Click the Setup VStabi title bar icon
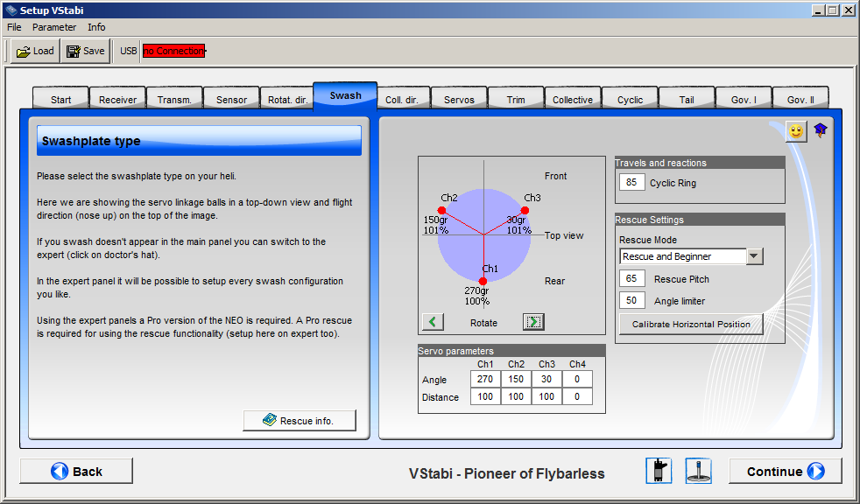Screen dimensions: 860x504 coord(11,10)
